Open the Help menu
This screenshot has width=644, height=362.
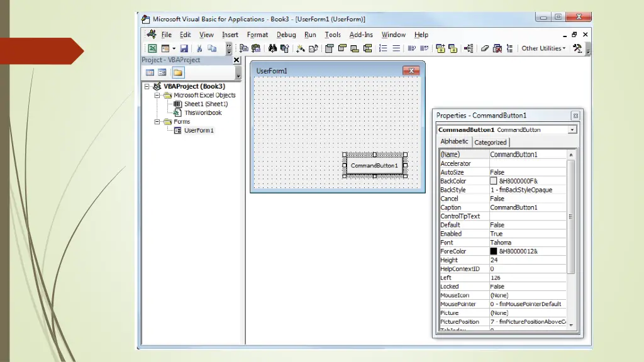coord(421,35)
